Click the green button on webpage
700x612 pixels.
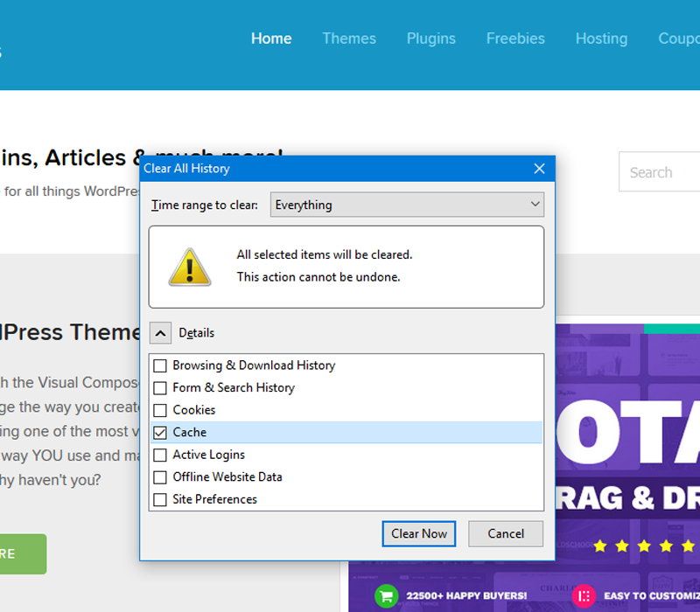23,554
